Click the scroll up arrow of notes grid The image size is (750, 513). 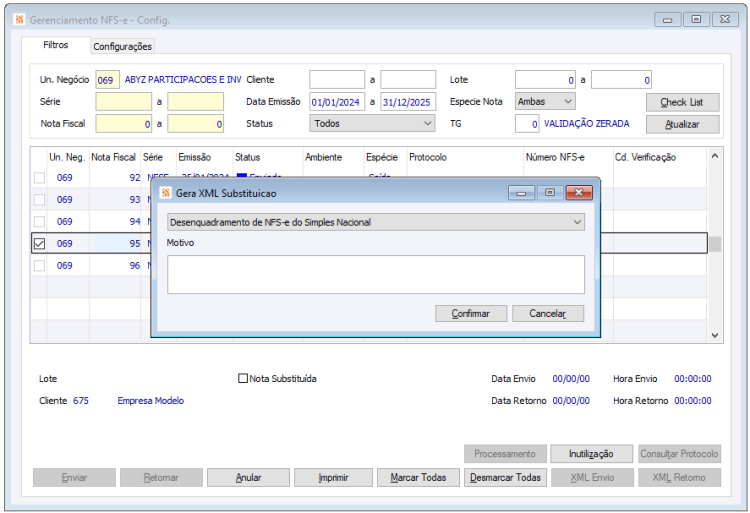click(715, 156)
